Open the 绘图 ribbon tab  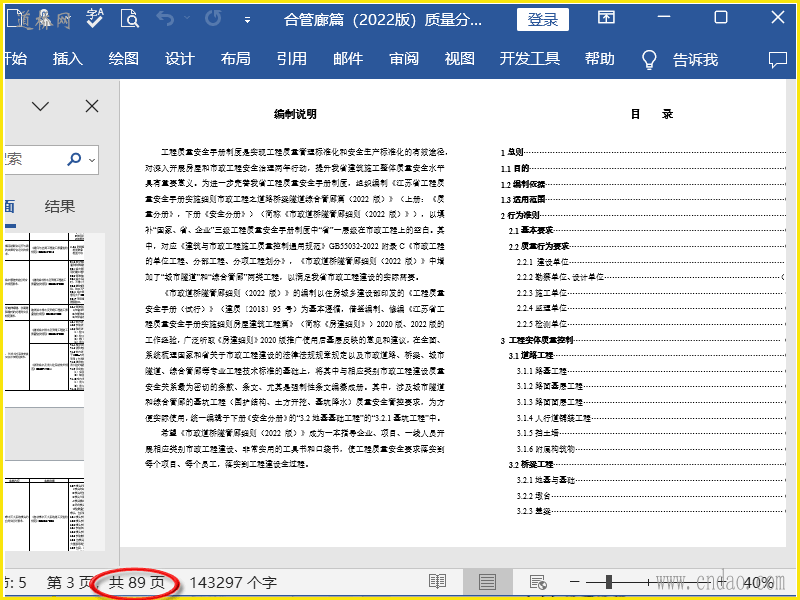point(123,59)
